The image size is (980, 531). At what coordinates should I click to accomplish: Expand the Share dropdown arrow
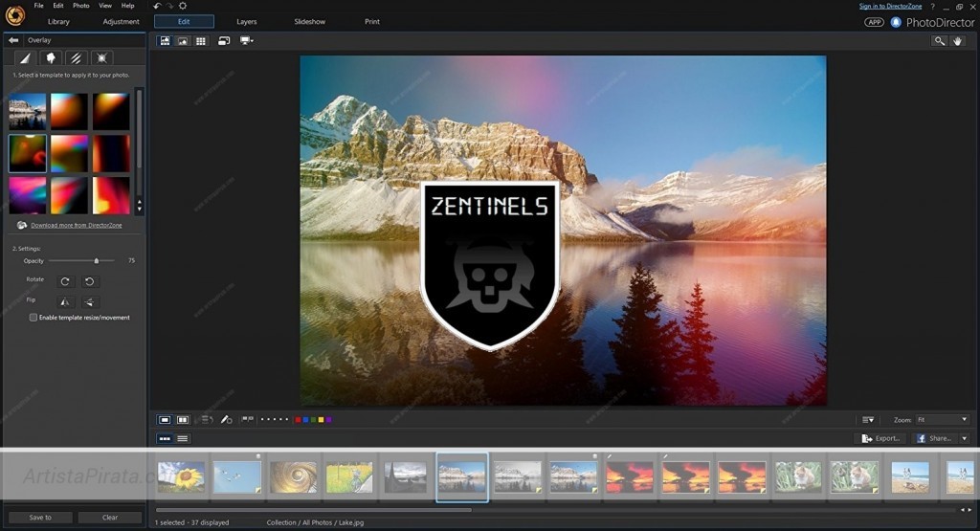click(963, 438)
